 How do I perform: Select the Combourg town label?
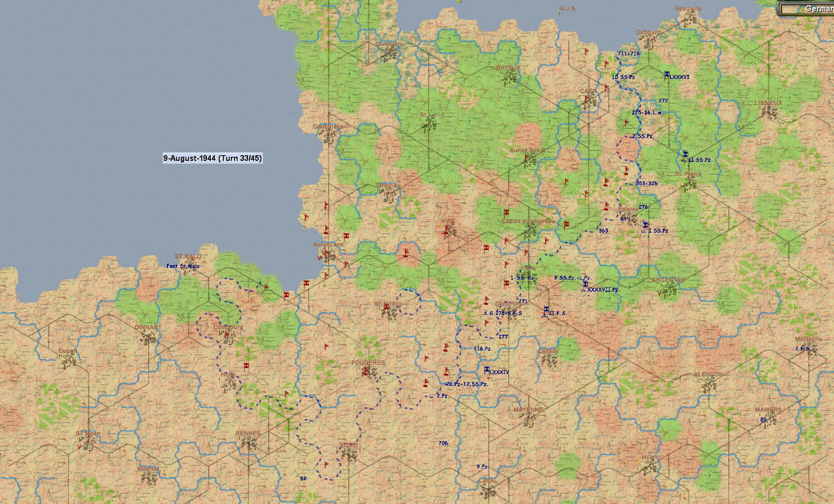coord(228,327)
